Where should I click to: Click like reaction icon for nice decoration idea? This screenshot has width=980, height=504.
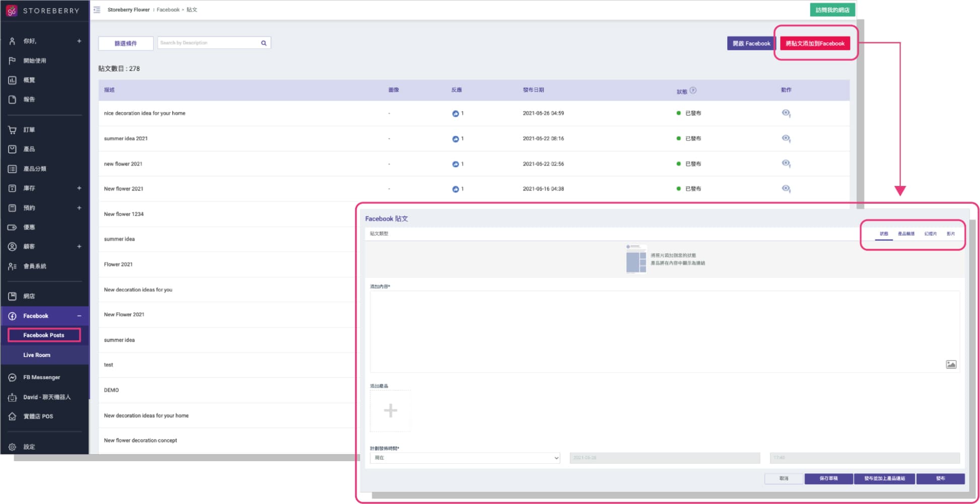tap(455, 114)
